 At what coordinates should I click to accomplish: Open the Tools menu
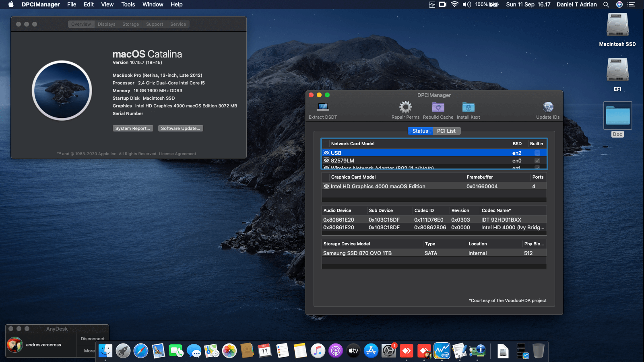(x=128, y=4)
